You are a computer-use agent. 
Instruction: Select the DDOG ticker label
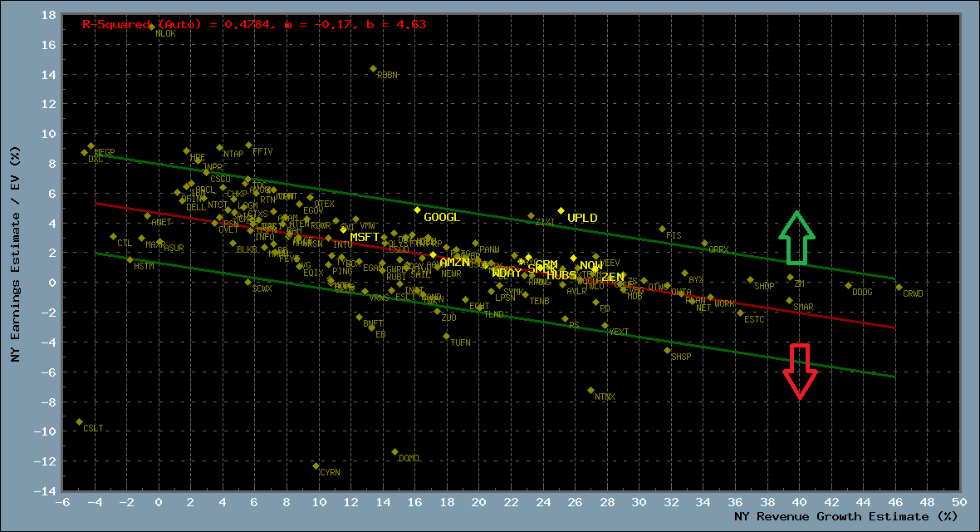pos(863,293)
